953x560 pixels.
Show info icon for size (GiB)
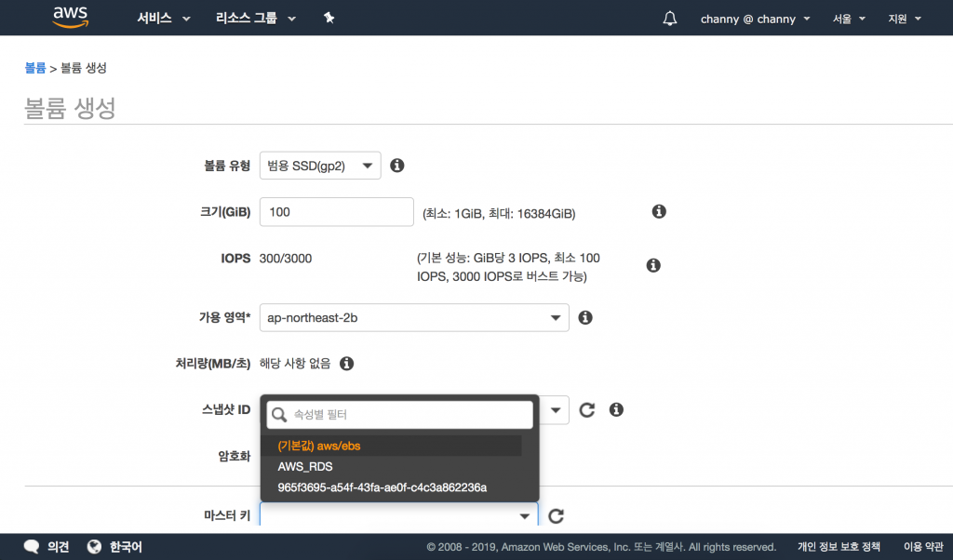point(659,211)
